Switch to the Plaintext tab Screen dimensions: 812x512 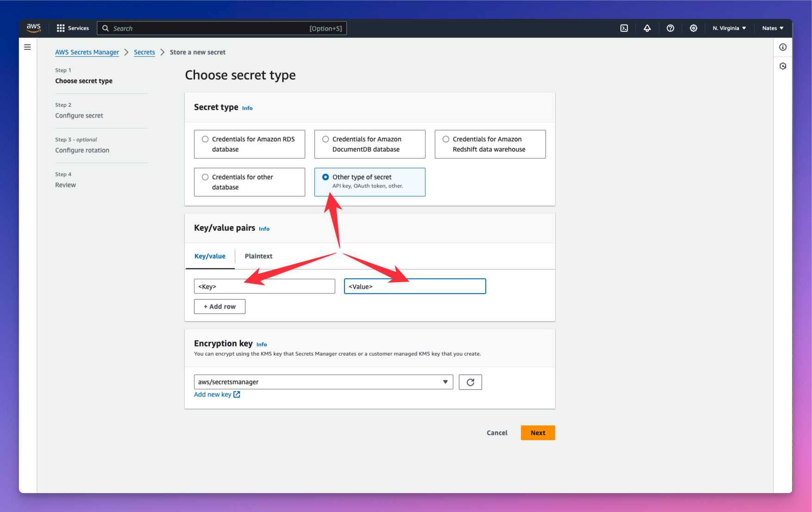[x=258, y=256]
